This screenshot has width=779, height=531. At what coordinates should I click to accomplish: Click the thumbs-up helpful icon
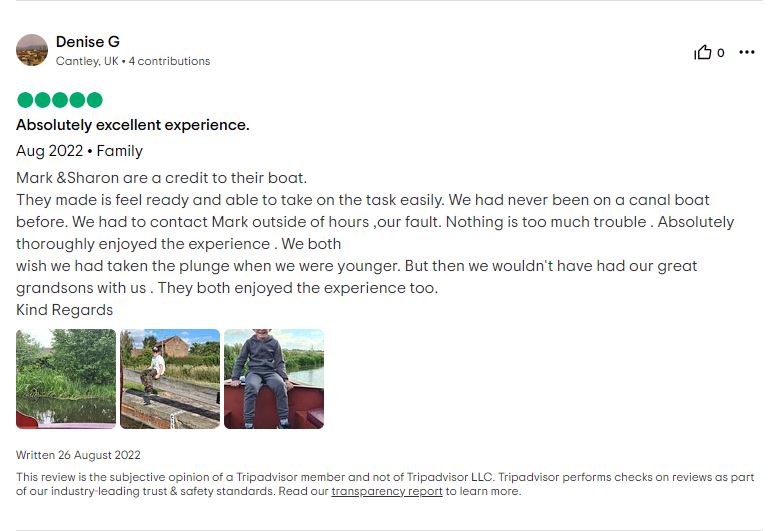(x=702, y=52)
